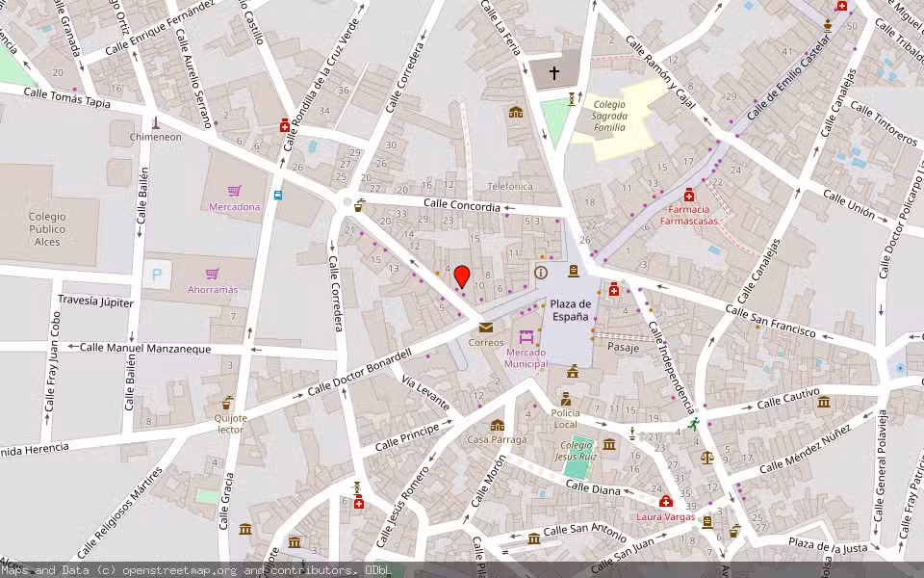Select the Calle Manuel Manzaneque label

[145, 348]
